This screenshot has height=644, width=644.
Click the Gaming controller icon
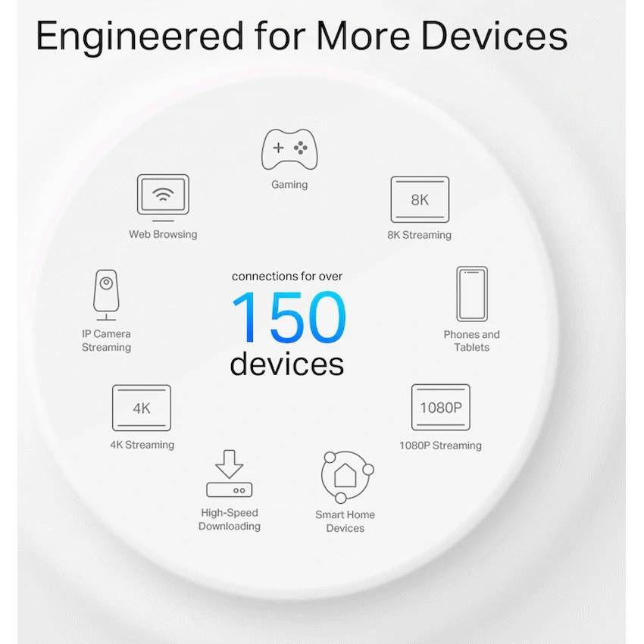point(289,149)
